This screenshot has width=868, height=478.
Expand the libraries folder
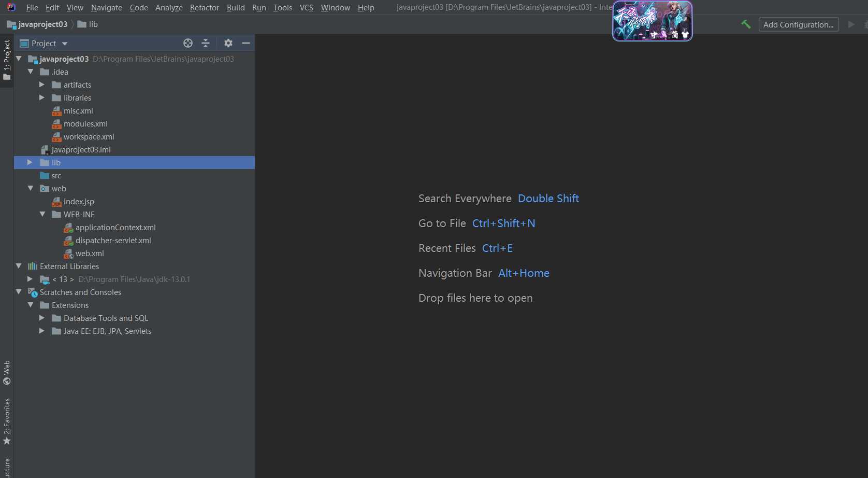42,97
